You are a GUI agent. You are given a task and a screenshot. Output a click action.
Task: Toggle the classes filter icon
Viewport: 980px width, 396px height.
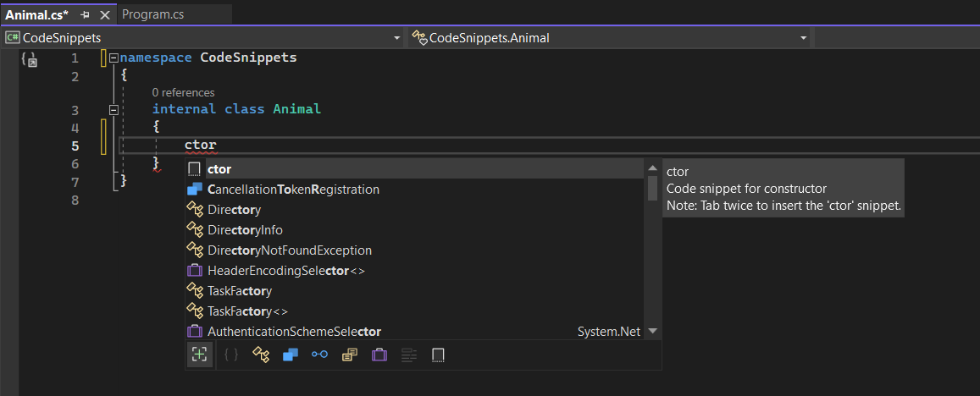pyautogui.click(x=261, y=355)
